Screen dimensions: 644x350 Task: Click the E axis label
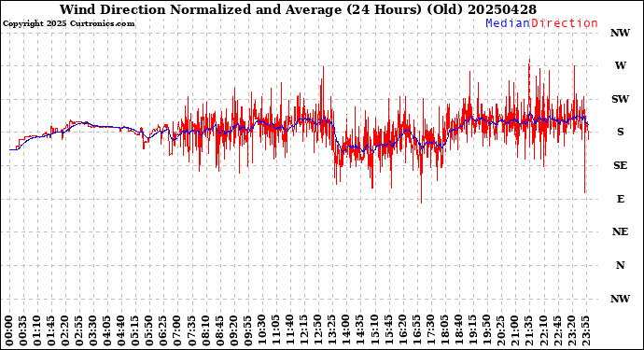[x=620, y=199]
